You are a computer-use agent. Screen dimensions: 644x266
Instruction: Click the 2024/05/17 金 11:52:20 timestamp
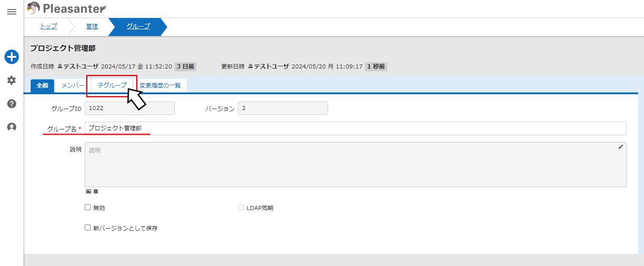pyautogui.click(x=137, y=67)
